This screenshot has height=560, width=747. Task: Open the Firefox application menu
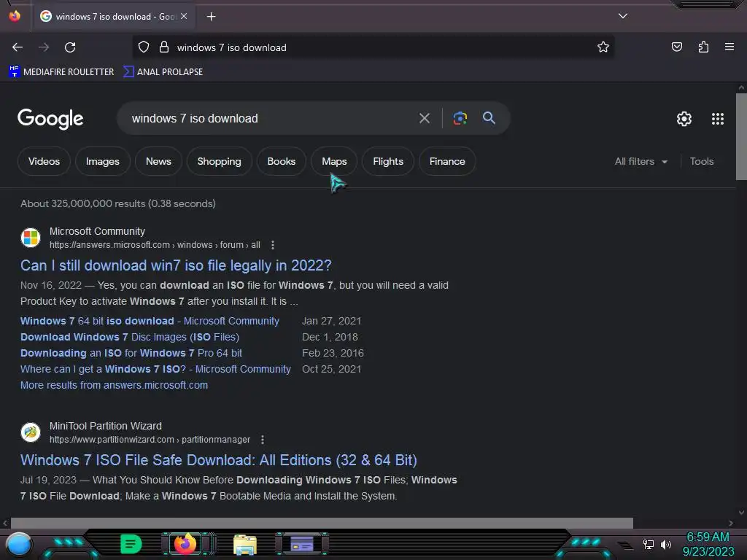pyautogui.click(x=729, y=47)
